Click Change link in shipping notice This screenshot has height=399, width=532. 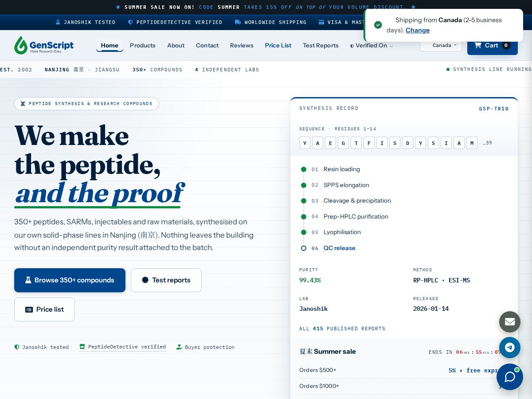click(418, 30)
